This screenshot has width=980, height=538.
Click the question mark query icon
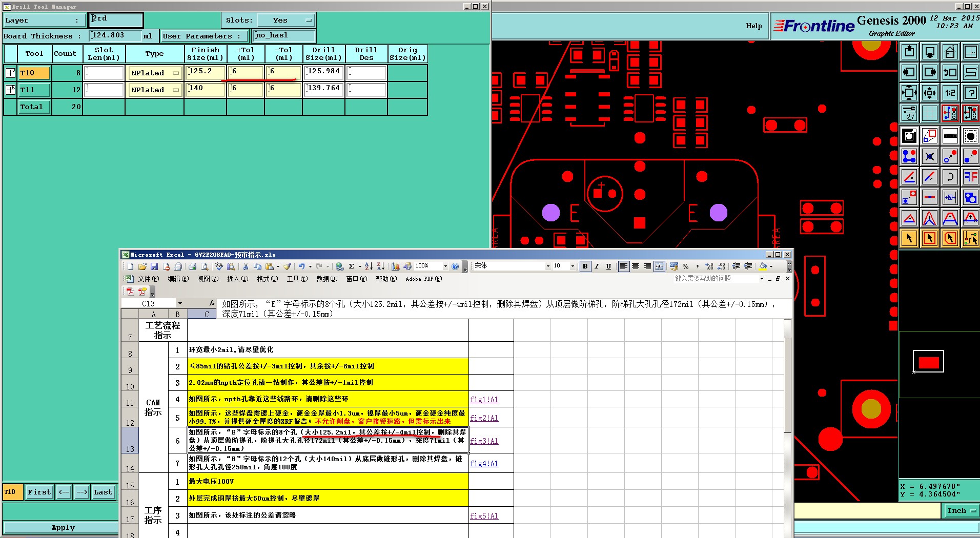[x=970, y=93]
